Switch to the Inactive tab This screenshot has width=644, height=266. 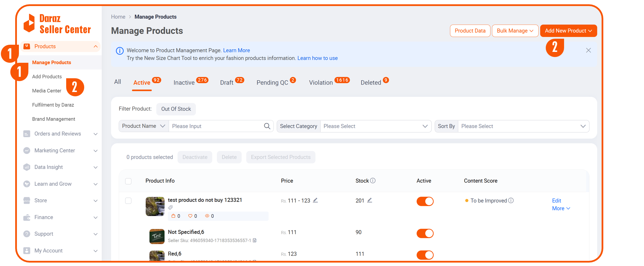tap(184, 83)
